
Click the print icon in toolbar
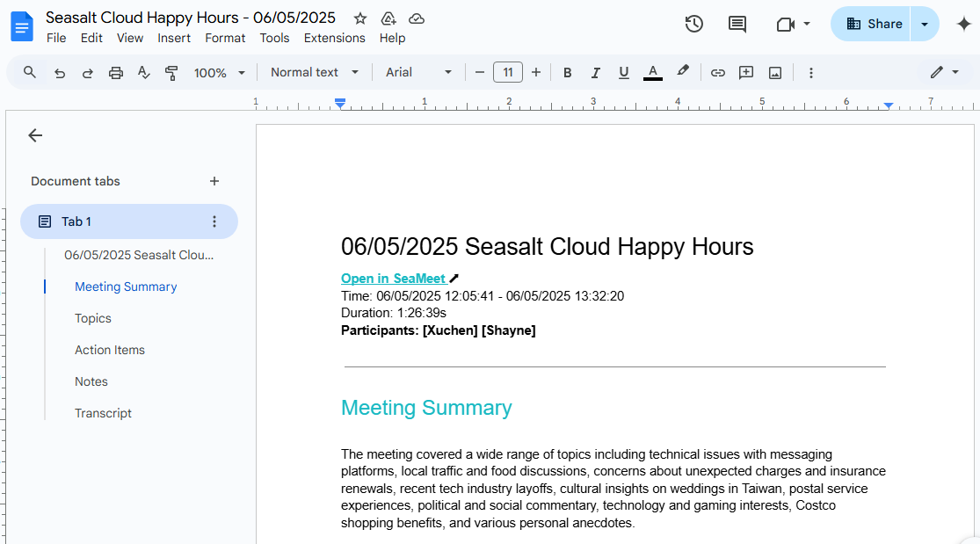pyautogui.click(x=116, y=73)
